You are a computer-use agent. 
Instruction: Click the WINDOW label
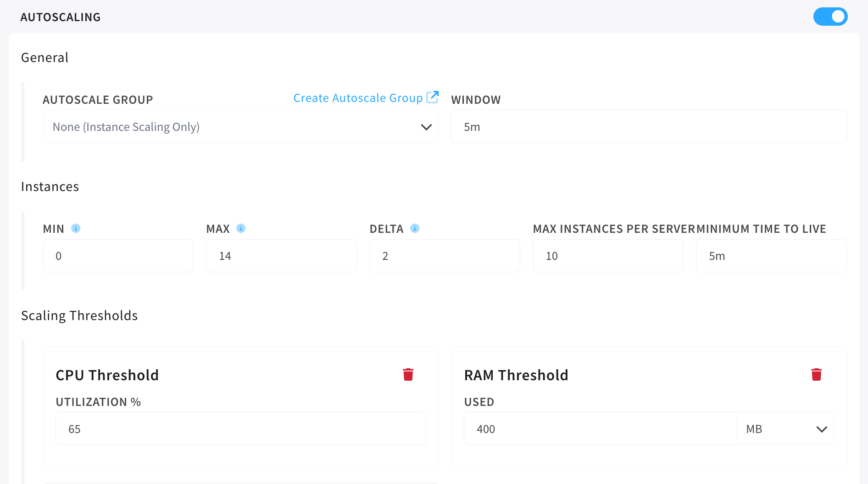tap(476, 100)
